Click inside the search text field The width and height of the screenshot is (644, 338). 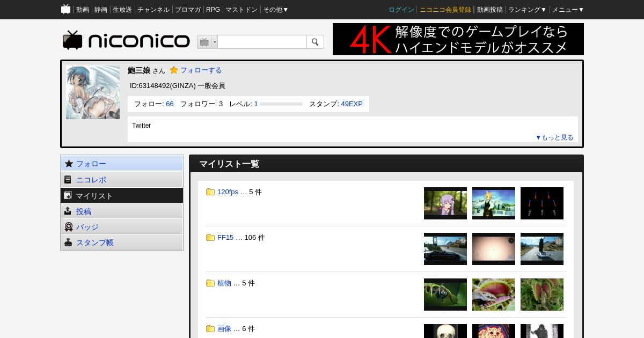point(262,42)
